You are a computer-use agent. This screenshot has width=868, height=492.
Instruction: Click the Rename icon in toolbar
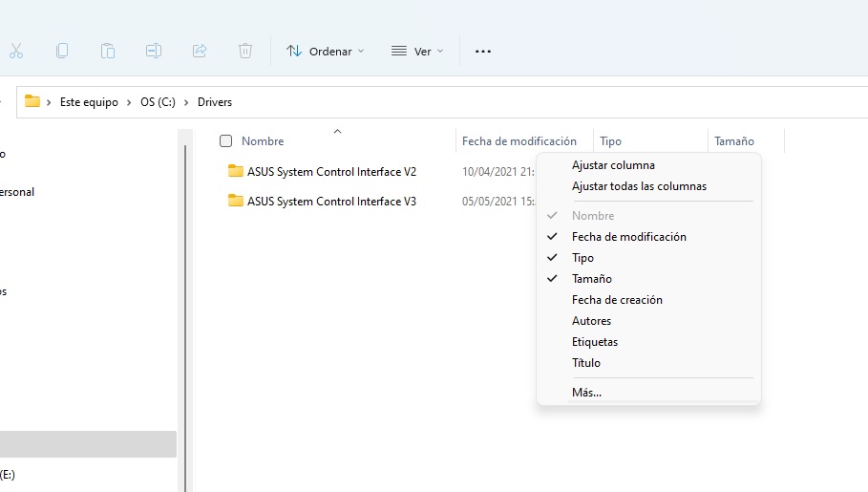pos(154,51)
